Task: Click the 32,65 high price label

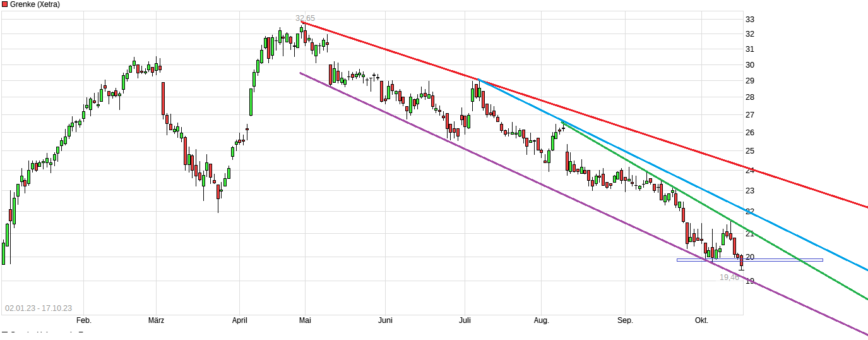Action: 305,18
